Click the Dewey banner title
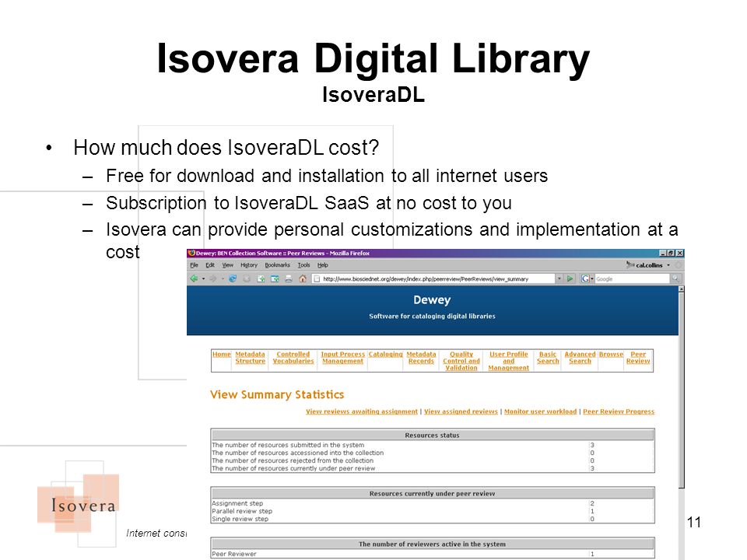 tap(432, 299)
